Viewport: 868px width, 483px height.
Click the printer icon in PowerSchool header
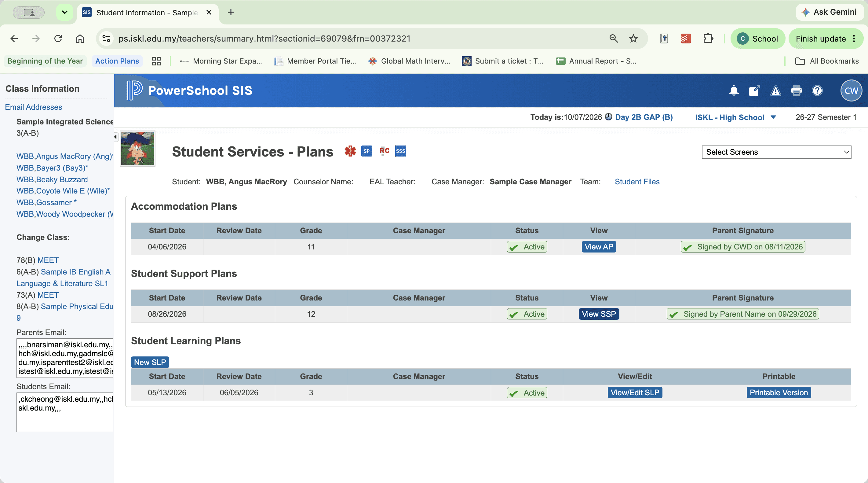pos(796,90)
